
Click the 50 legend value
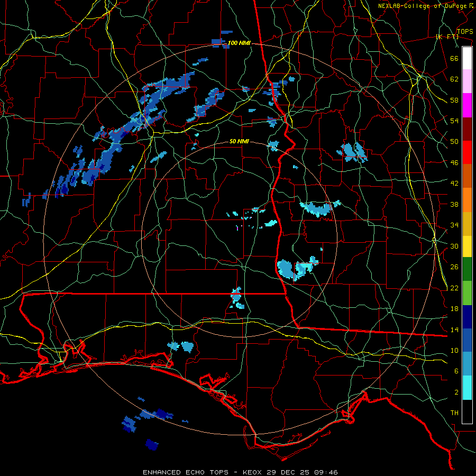454,142
